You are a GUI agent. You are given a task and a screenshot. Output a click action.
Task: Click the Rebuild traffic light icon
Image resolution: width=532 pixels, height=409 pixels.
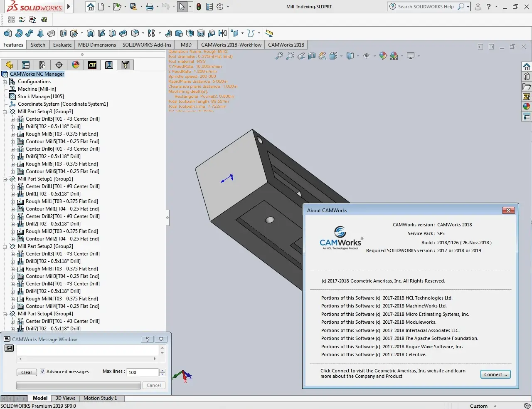pos(199,7)
